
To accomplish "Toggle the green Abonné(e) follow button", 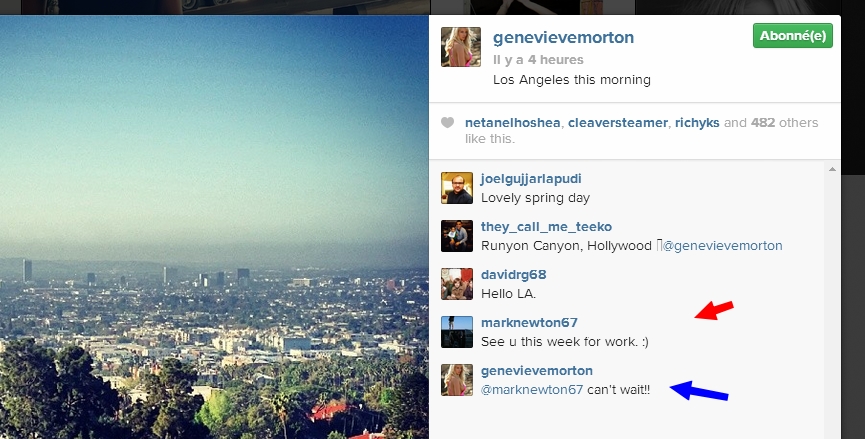I will 793,36.
